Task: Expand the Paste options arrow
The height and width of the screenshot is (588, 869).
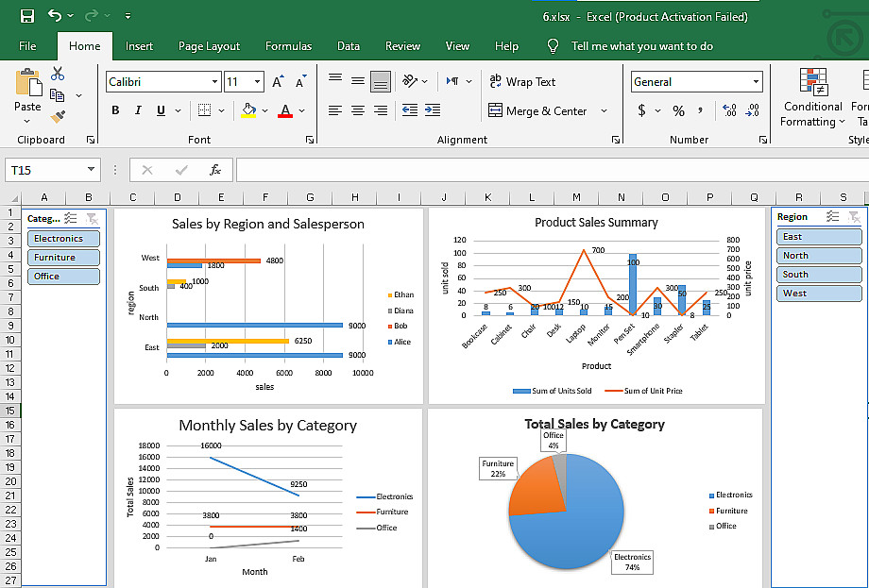Action: [x=27, y=121]
